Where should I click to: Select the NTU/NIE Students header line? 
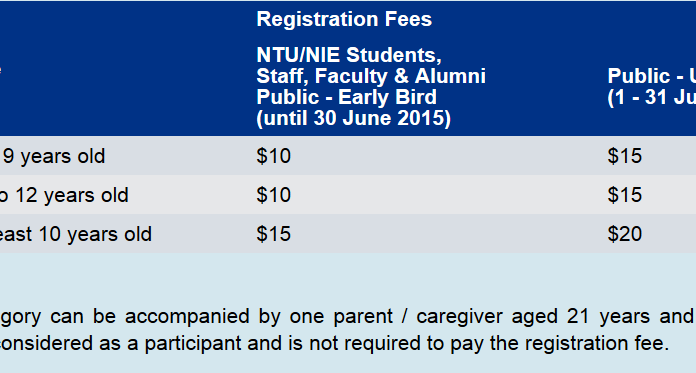pos(349,55)
